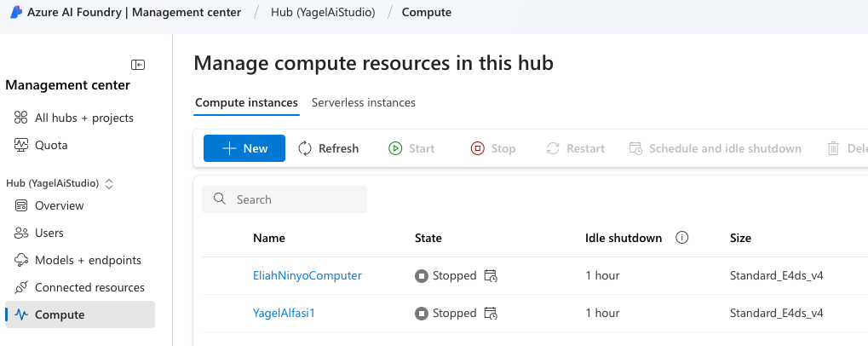Click the Stopped status icon for EliahNinyoComputer

tap(422, 276)
